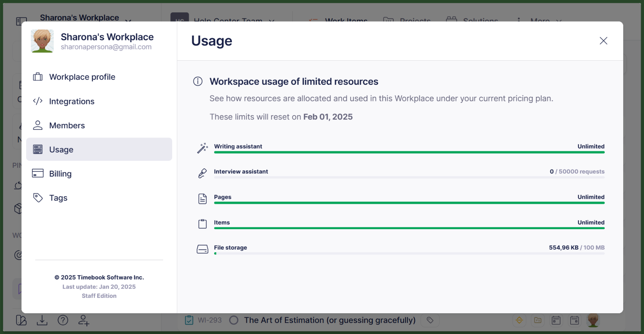Expand the Sharona's Workplace dropdown chevron
Viewport: 644px width, 334px height.
(128, 20)
